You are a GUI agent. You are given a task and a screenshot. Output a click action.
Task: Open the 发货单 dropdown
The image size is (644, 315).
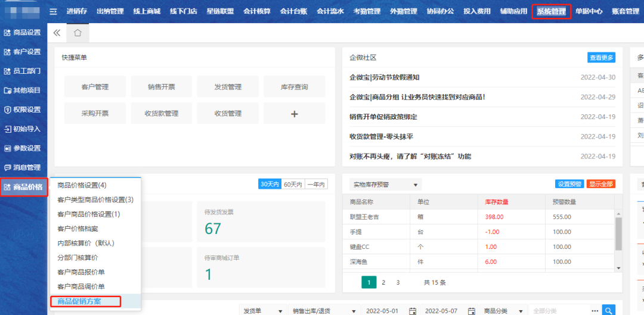(x=262, y=310)
